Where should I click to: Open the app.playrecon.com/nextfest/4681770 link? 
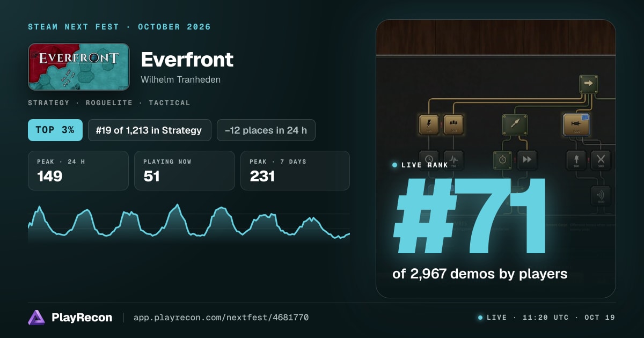pyautogui.click(x=221, y=318)
